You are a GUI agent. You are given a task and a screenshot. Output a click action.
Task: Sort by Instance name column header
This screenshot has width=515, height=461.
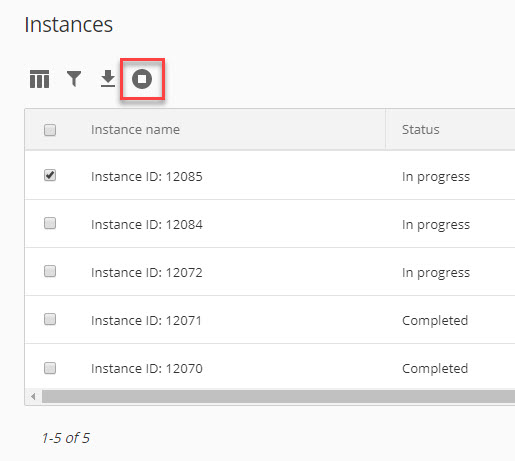coord(135,130)
